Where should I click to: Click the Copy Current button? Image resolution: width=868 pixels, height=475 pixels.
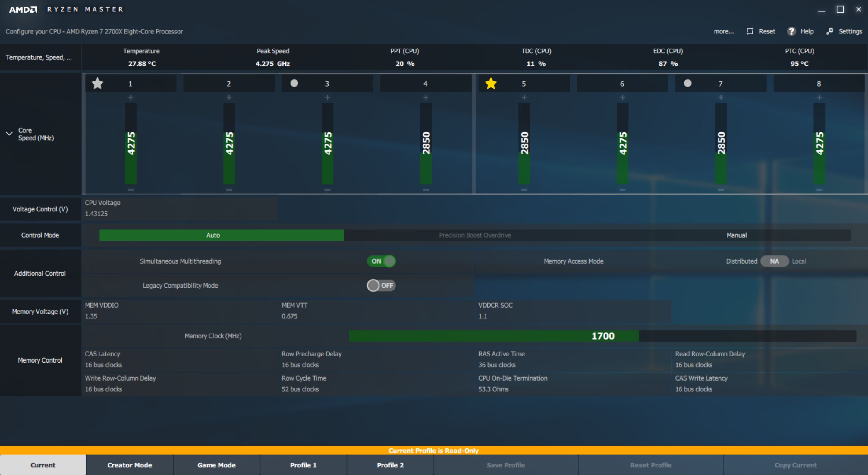click(795, 465)
